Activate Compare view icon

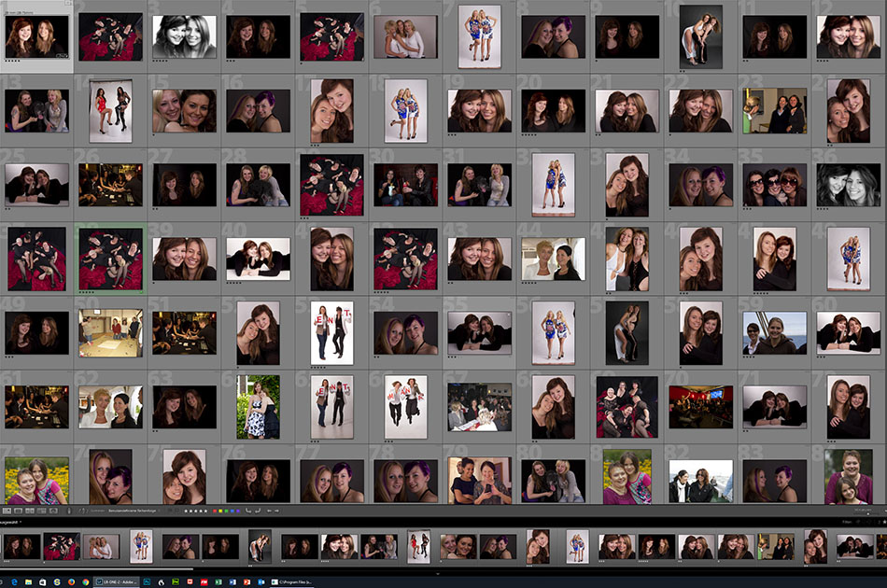coord(30,511)
